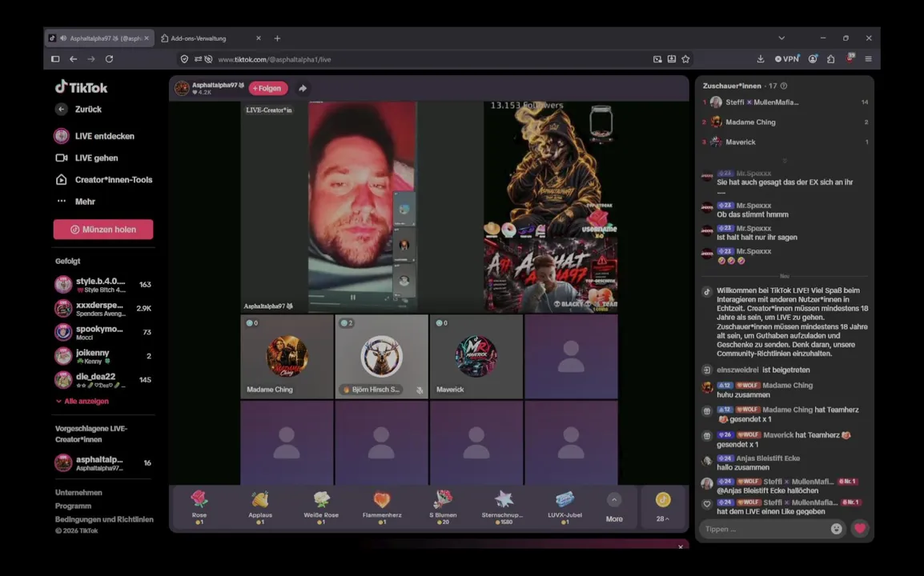This screenshot has height=576, width=924.
Task: Open the emoji picker in chat
Action: (836, 529)
